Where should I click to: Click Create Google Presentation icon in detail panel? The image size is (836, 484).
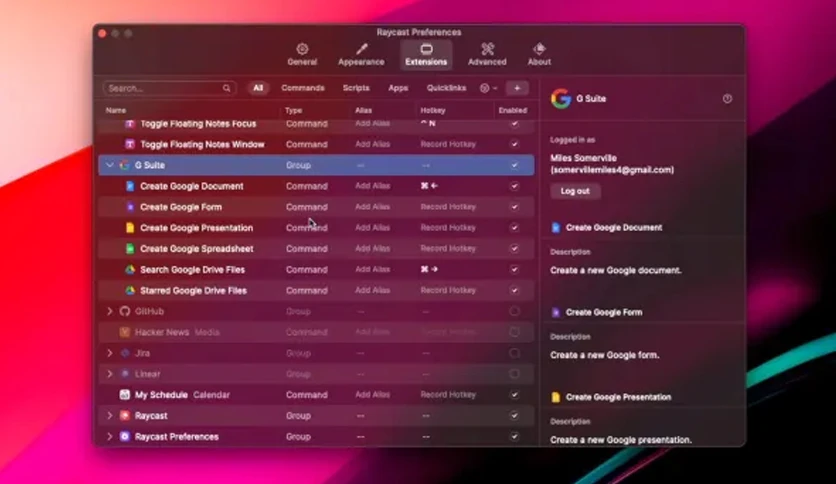pos(556,397)
